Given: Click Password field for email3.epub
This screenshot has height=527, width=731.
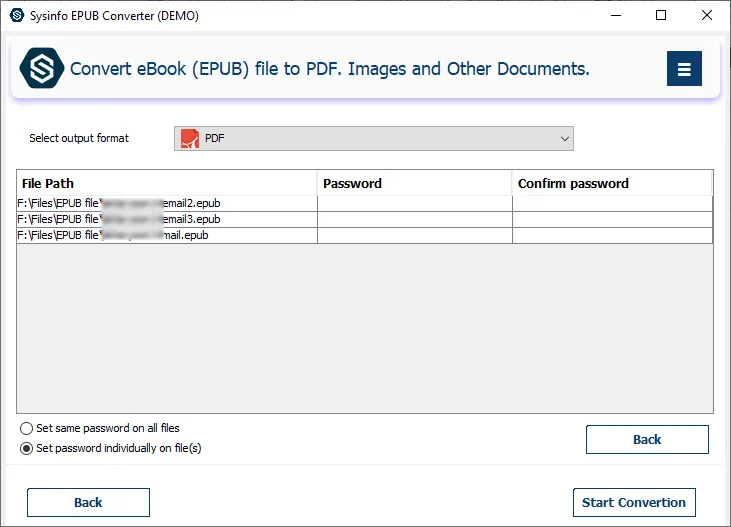Looking at the screenshot, I should click(x=414, y=219).
